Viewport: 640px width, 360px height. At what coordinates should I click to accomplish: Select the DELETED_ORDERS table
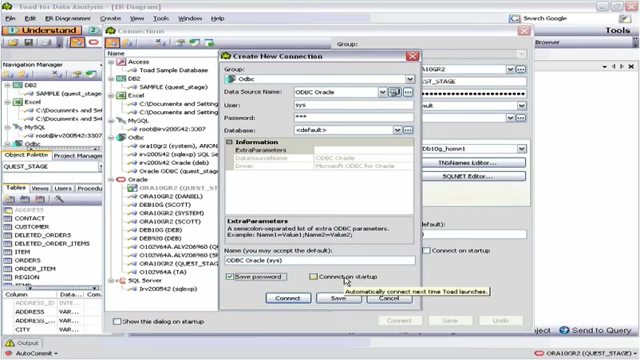click(x=43, y=235)
